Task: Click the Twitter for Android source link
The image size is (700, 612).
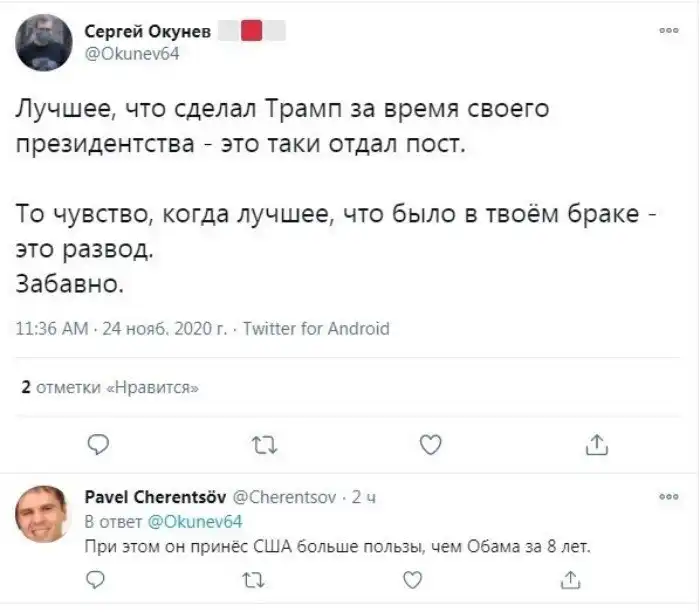Action: pos(317,328)
